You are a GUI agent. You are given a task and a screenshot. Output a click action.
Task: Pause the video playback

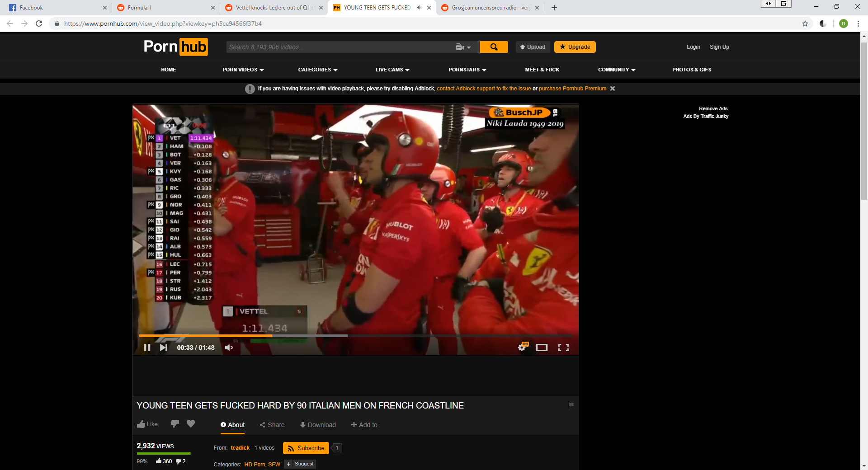[147, 348]
